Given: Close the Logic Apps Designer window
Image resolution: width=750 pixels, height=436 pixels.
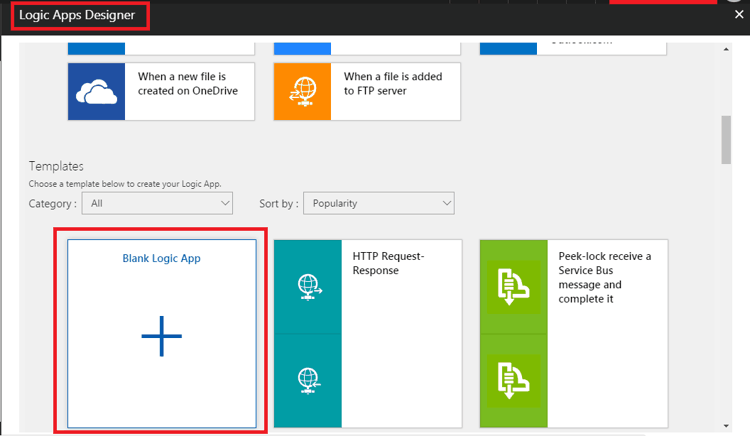Looking at the screenshot, I should point(739,15).
